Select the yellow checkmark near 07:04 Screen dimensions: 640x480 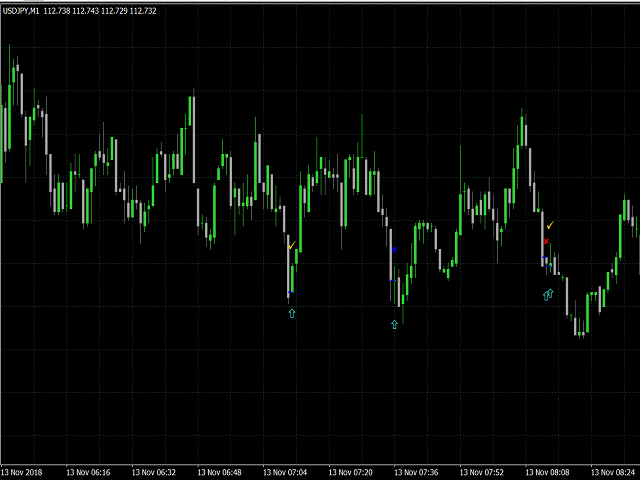point(291,245)
